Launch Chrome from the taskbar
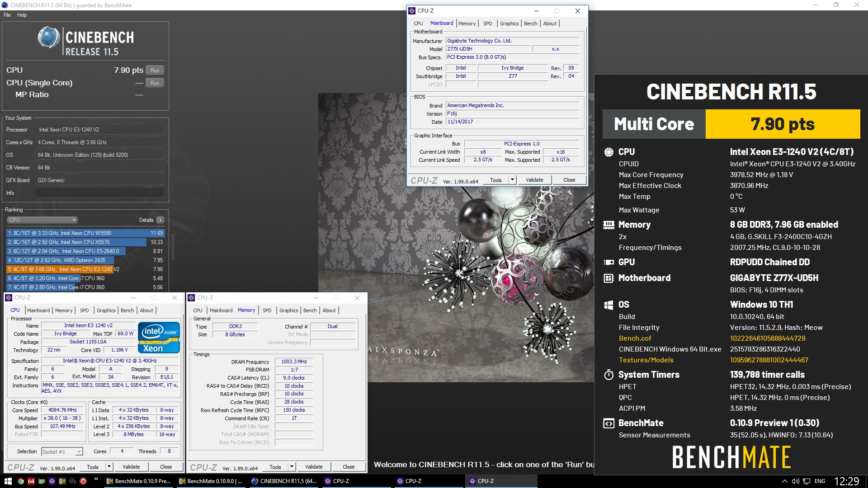Viewport: 868px width, 488px height. (x=21, y=481)
